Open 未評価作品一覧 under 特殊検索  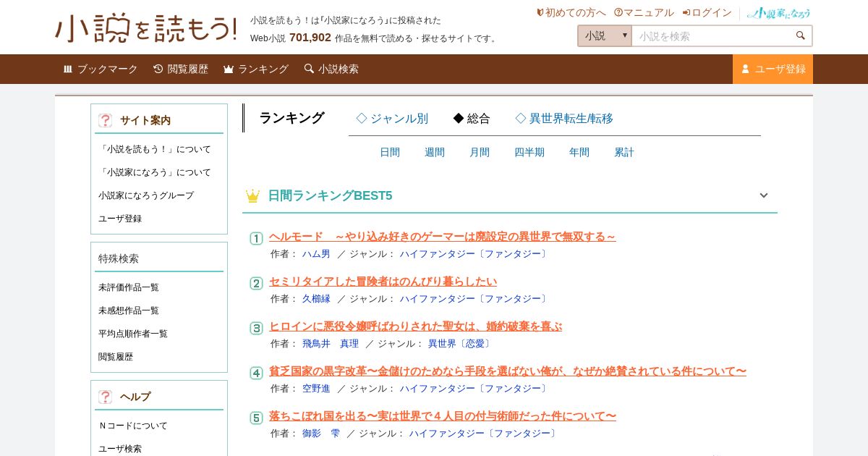[x=129, y=287]
